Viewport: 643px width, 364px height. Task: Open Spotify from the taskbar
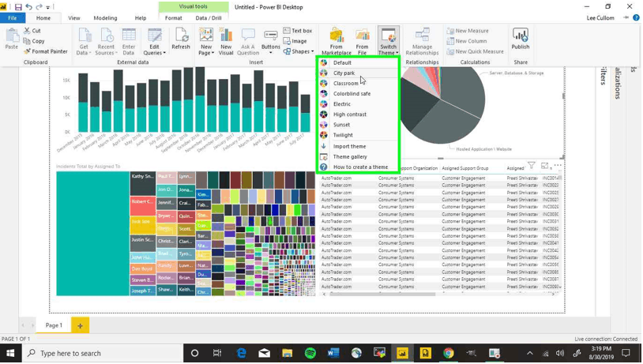310,354
